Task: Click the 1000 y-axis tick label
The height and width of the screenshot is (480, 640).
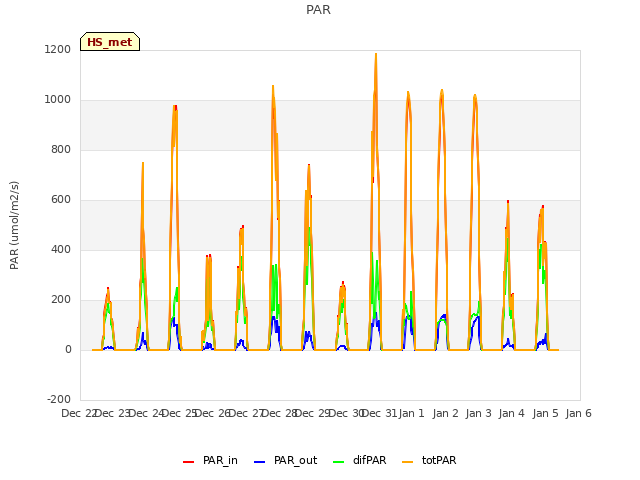Action: pyautogui.click(x=58, y=100)
